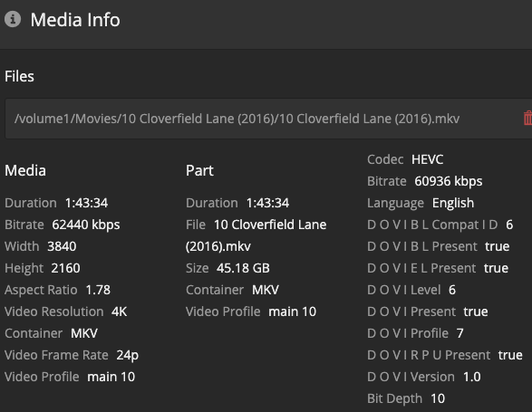This screenshot has height=412, width=532.
Task: Click the DOVI Present value true
Action: [x=476, y=311]
